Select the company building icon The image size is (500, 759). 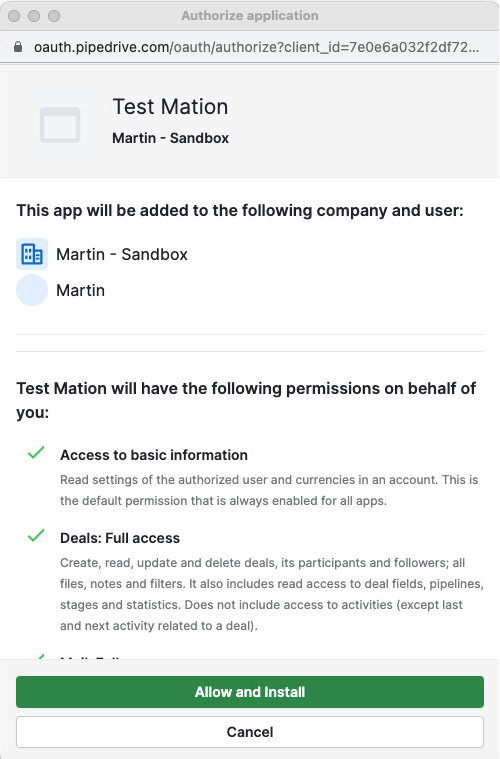32,254
